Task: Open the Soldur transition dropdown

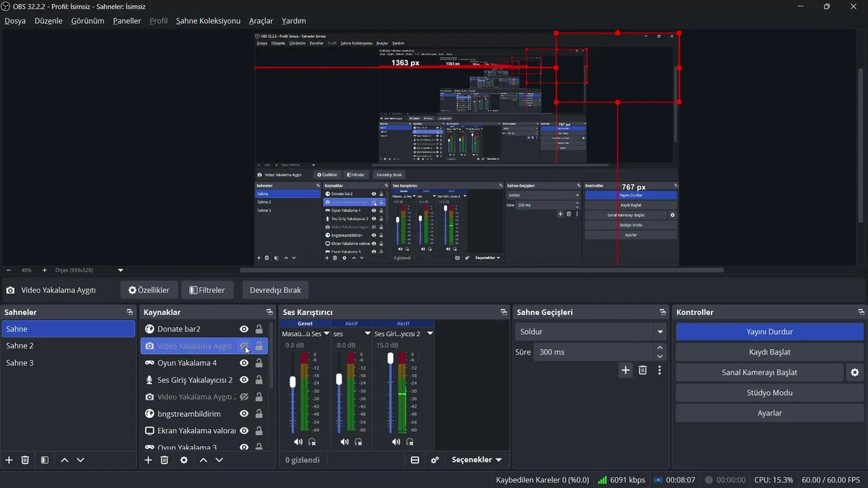Action: point(591,332)
